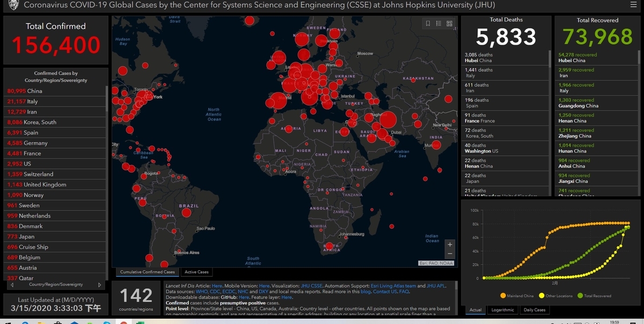644x324 pixels.
Task: Click '54,278 recovered Hubei China' entry
Action: pyautogui.click(x=596, y=57)
